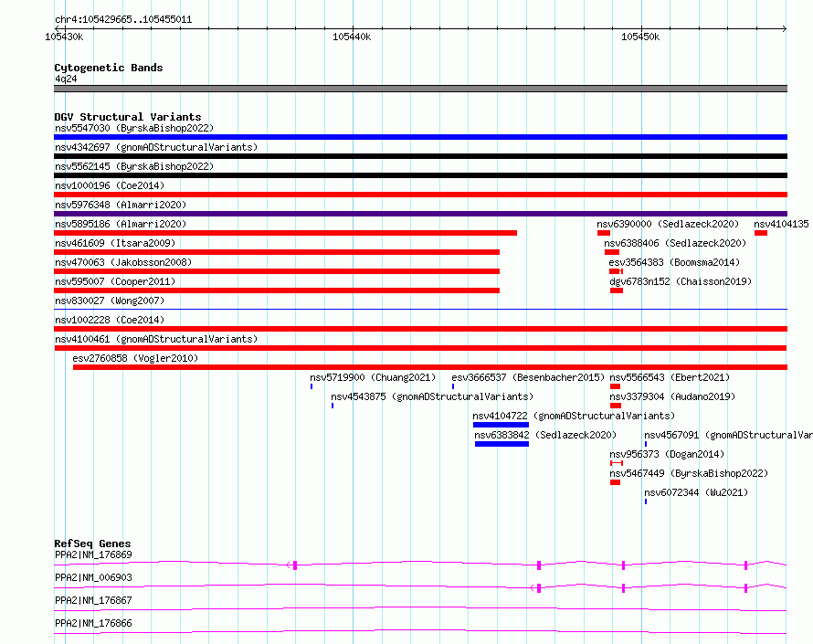Open nsv5976348 (Almarri2020) label
The width and height of the screenshot is (813, 644).
pos(121,205)
